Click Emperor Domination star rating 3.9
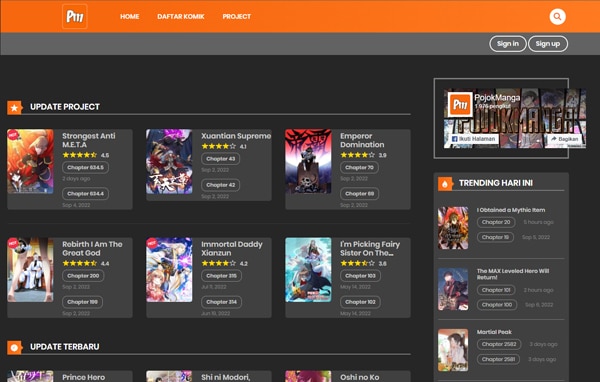This screenshot has height=382, width=600. pos(357,155)
